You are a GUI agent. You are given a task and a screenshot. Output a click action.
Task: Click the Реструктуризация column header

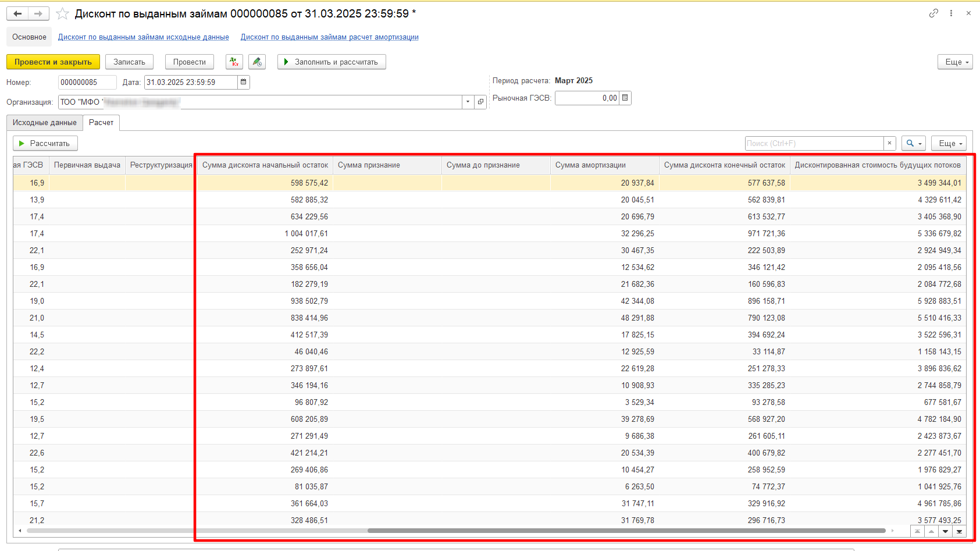coord(161,165)
